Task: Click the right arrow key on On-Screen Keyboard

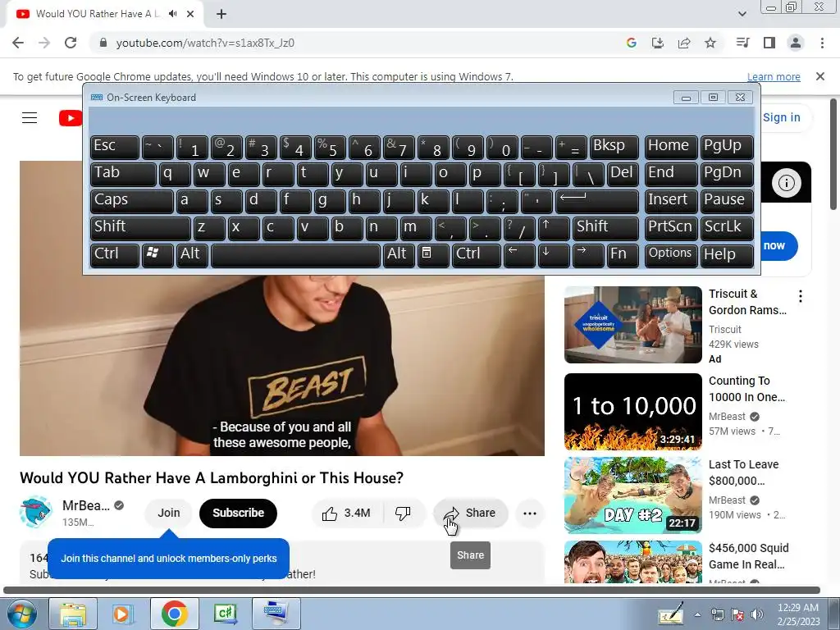Action: (588, 254)
